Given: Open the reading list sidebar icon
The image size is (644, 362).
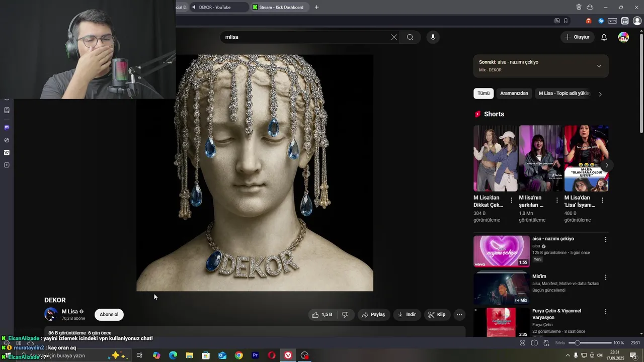Looking at the screenshot, I should tap(7, 110).
